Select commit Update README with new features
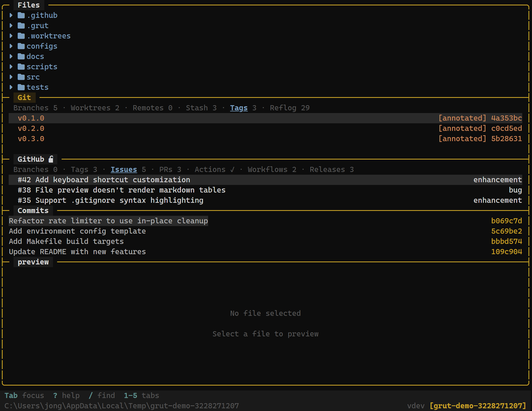The image size is (532, 411). click(265, 252)
